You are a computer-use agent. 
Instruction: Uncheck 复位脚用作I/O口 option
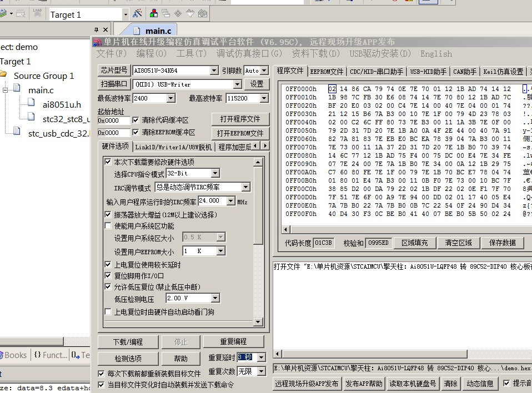[108, 275]
